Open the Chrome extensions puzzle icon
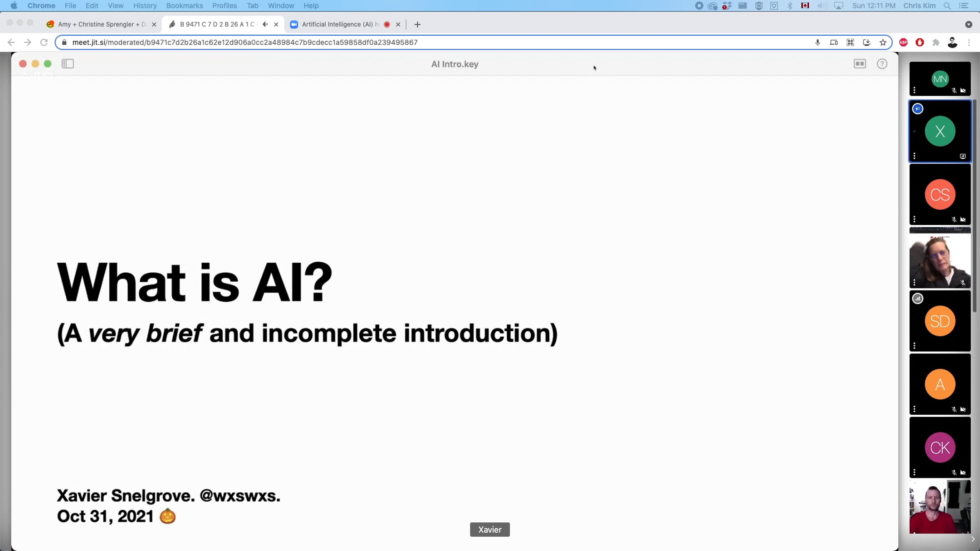Viewport: 980px width, 551px height. pos(936,42)
